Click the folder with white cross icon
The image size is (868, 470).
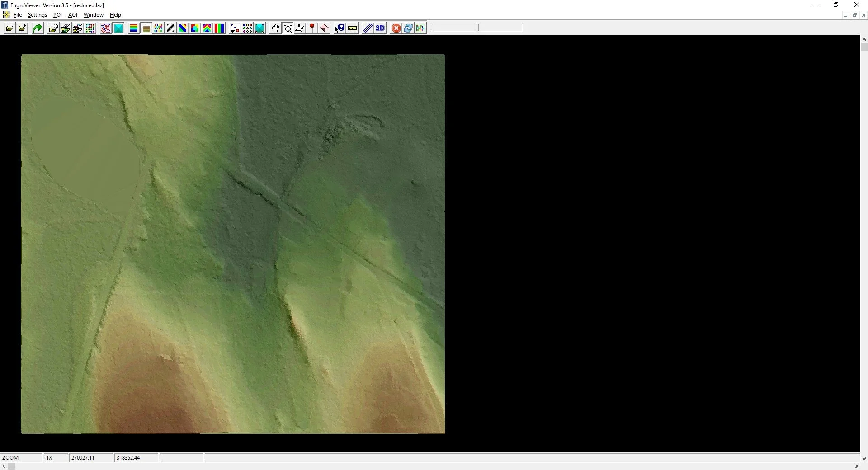point(53,28)
